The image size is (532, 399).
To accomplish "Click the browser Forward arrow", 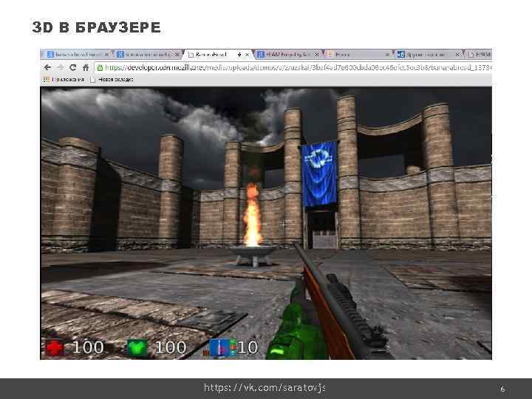I will (x=60, y=67).
